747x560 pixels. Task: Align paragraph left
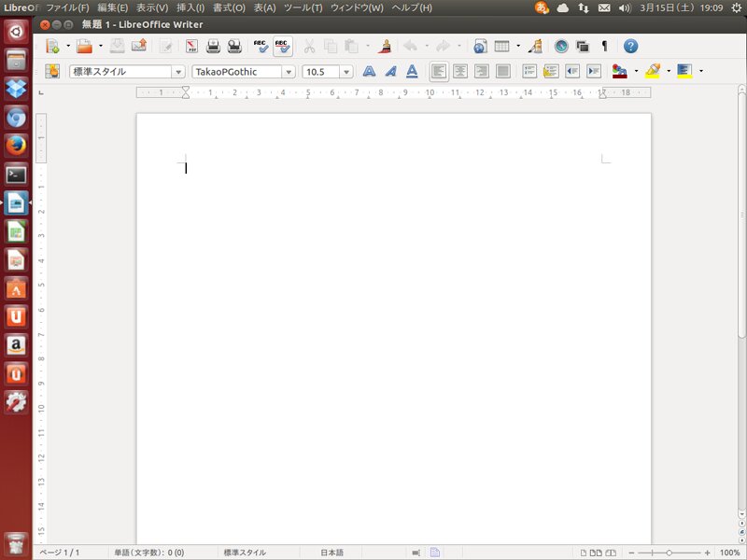pos(439,72)
